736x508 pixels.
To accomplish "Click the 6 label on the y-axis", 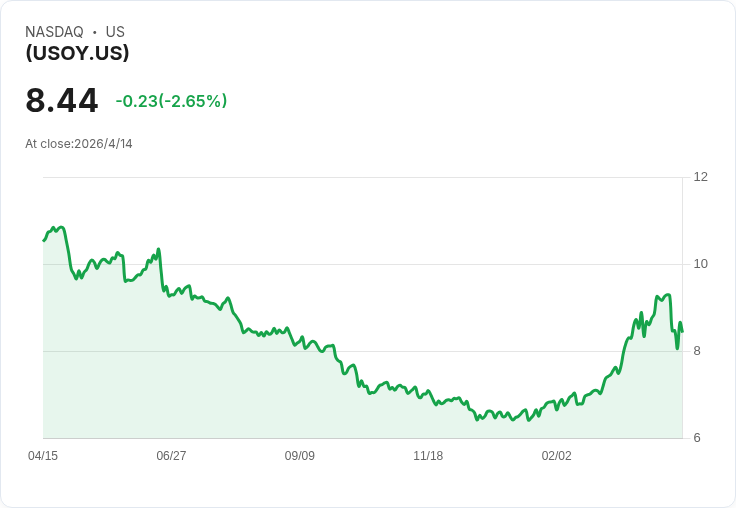I will pyautogui.click(x=697, y=438).
